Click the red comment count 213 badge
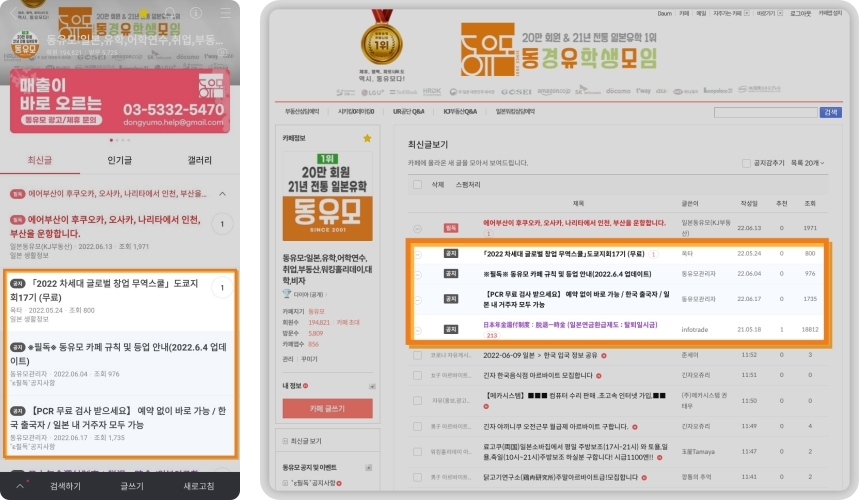 coord(492,335)
